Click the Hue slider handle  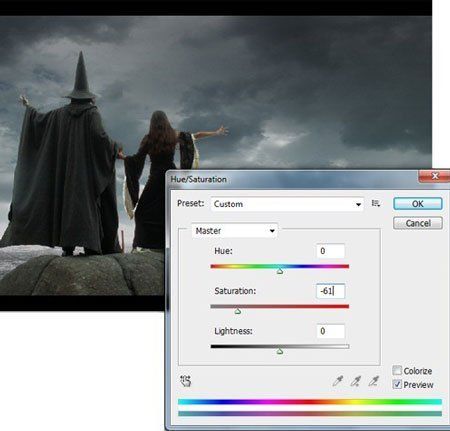coord(280,271)
